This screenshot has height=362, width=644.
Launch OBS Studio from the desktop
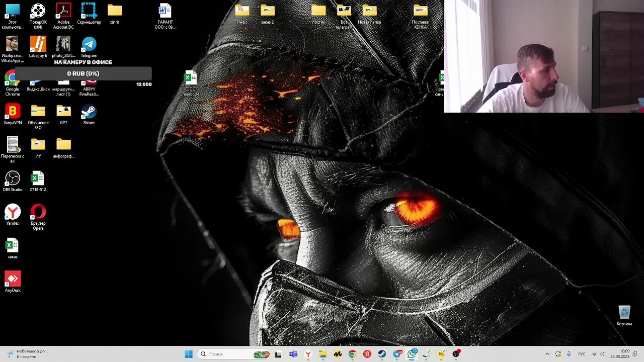13,182
